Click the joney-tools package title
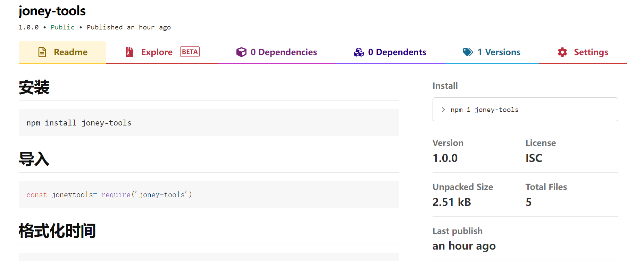 click(x=52, y=11)
